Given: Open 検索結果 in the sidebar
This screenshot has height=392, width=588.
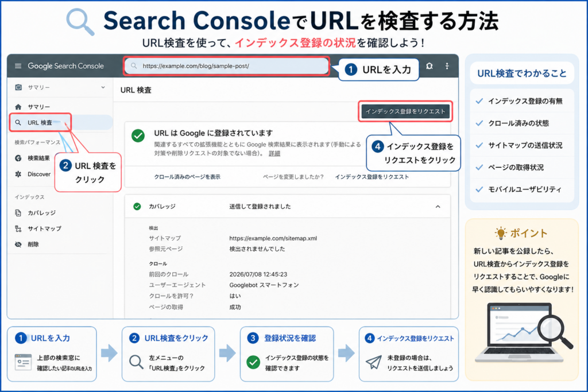Looking at the screenshot, I should 38,158.
